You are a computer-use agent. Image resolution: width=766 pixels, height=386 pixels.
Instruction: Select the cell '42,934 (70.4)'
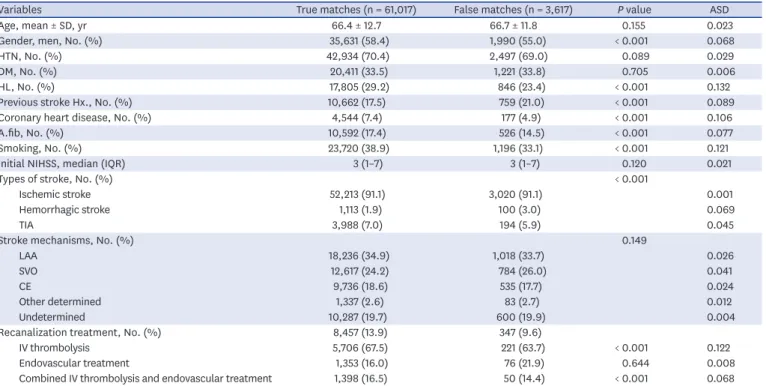pos(358,56)
